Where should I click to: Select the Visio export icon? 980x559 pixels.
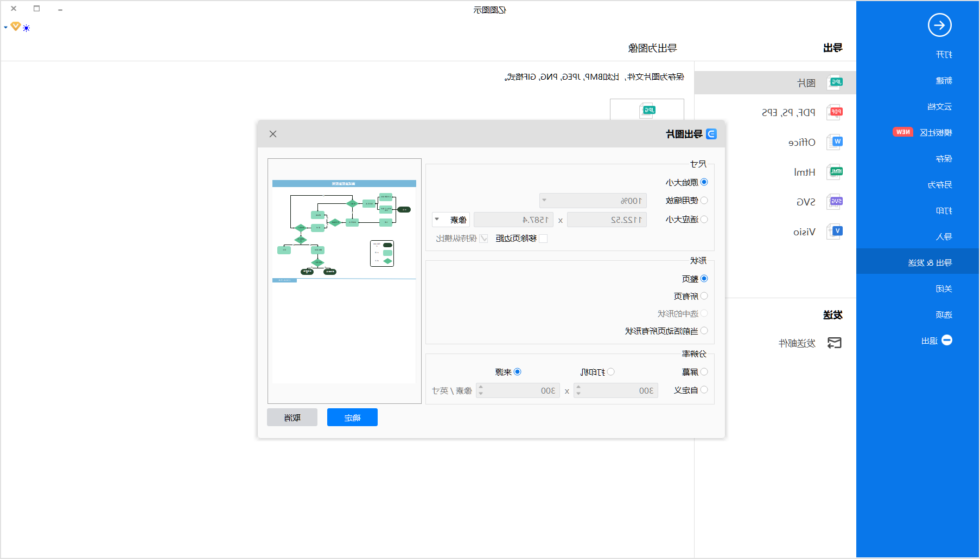[x=834, y=232]
